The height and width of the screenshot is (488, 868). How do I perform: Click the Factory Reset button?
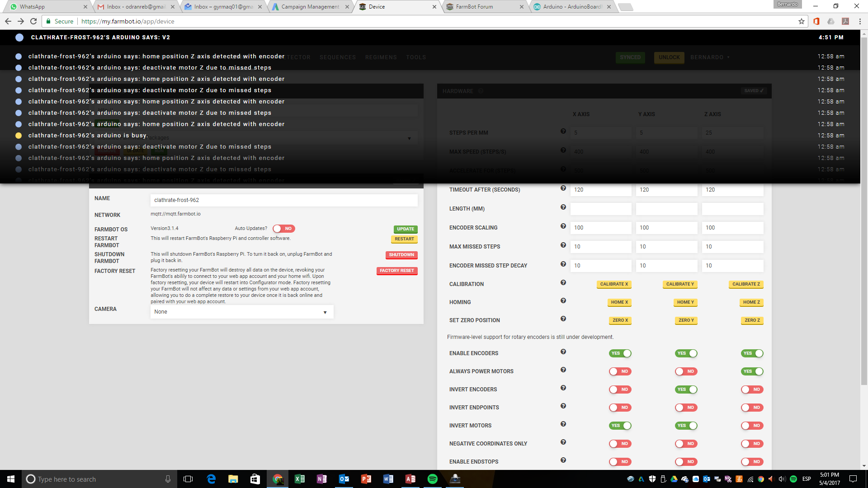point(397,271)
